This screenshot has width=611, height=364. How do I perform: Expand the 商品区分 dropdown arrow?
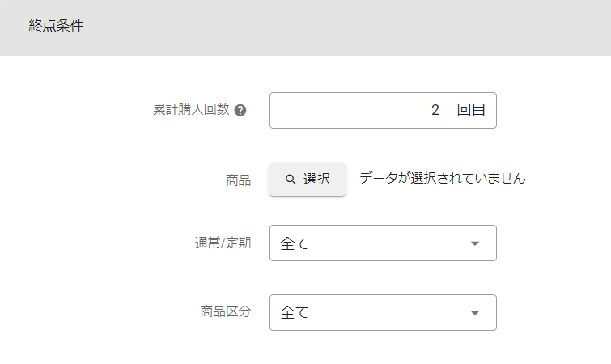point(475,313)
